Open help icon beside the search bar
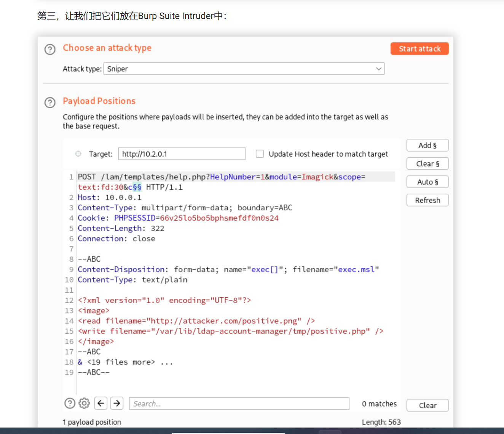The height and width of the screenshot is (434, 504). (70, 403)
